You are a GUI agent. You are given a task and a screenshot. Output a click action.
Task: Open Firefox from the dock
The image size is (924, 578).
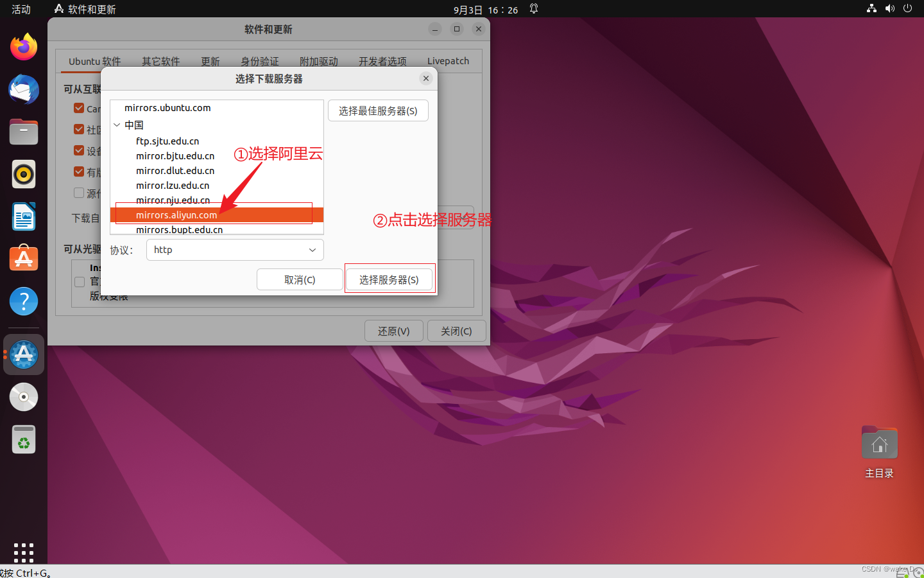(x=24, y=47)
